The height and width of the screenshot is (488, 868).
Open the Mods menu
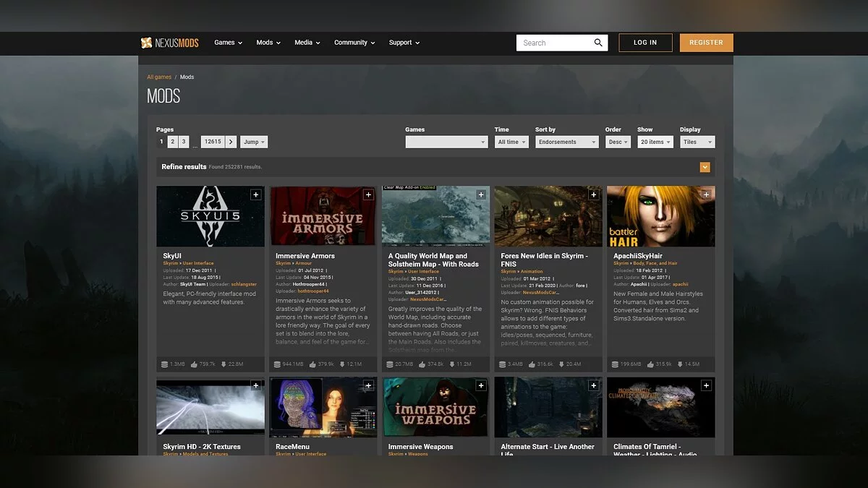pyautogui.click(x=268, y=43)
